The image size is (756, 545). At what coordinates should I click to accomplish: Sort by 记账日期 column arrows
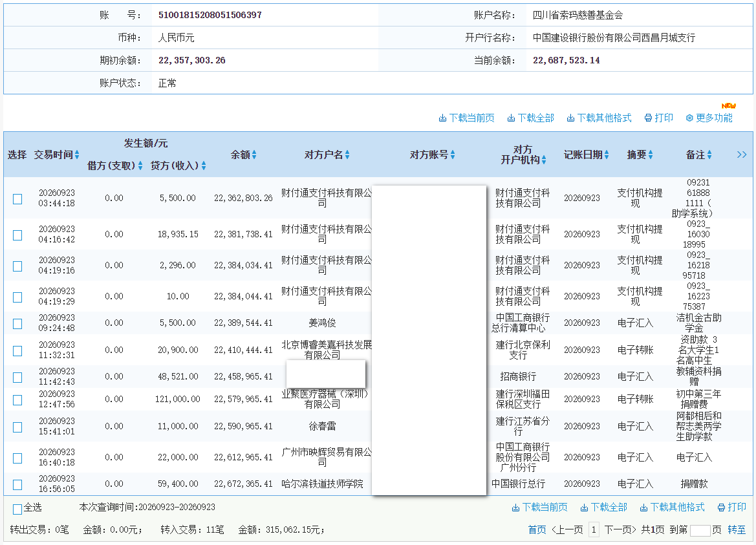click(607, 155)
